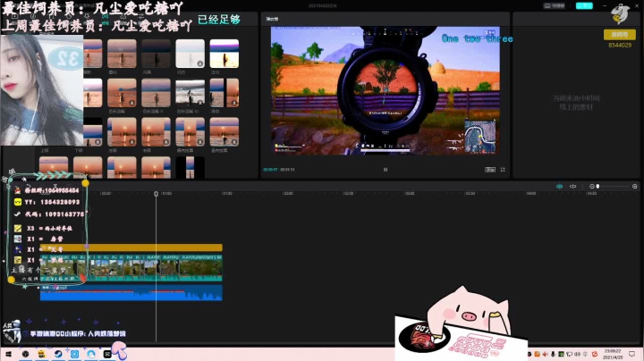
Task: Click the cyan export button in title bar
Action: (584, 5)
